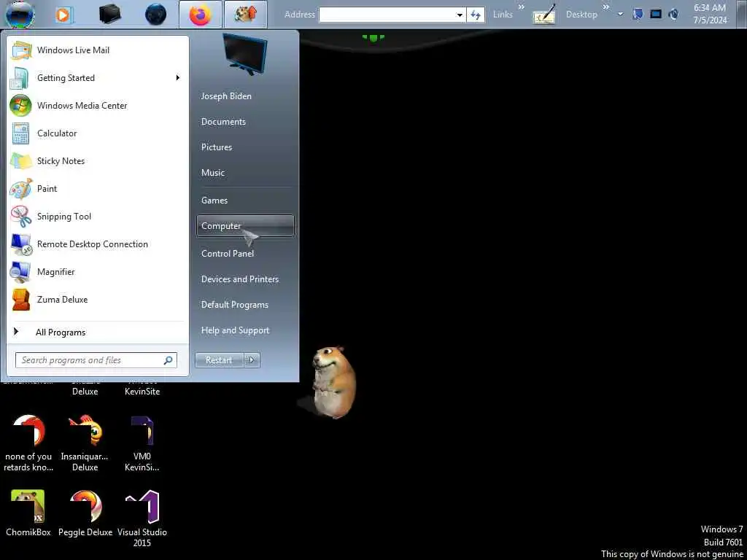Screen dimensions: 747x560
Task: Click the hamster taskbar icon
Action: 246,15
